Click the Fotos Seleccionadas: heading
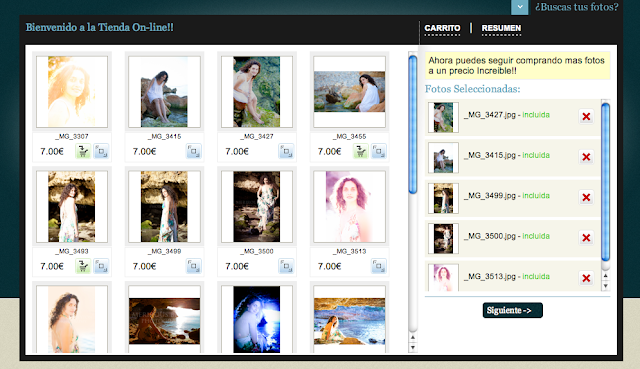This screenshot has width=640, height=369. [x=473, y=89]
